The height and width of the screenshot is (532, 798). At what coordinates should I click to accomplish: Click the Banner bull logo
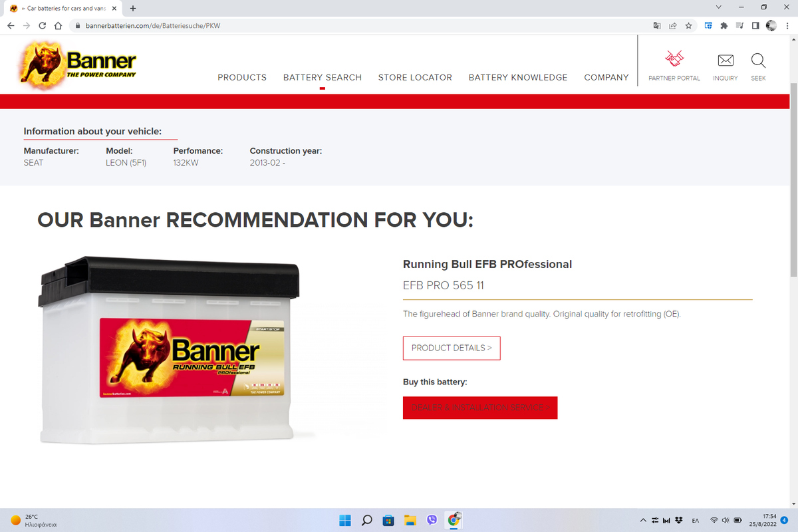point(78,66)
